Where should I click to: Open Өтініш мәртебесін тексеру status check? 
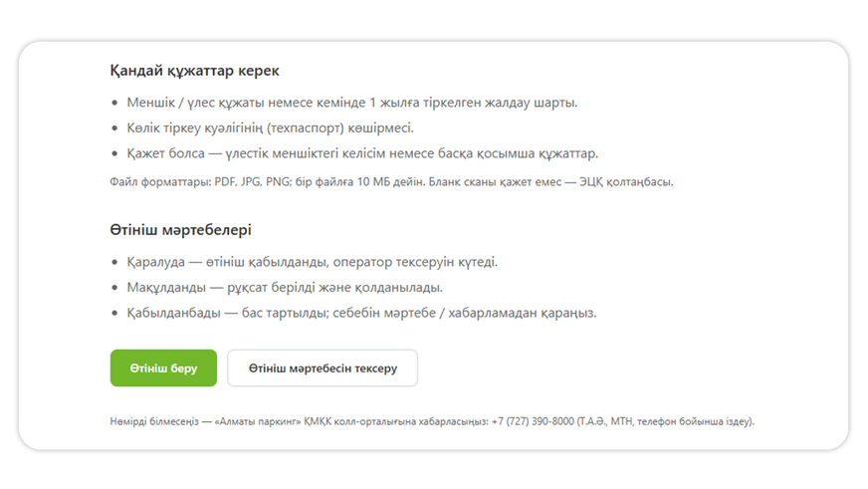(x=323, y=367)
